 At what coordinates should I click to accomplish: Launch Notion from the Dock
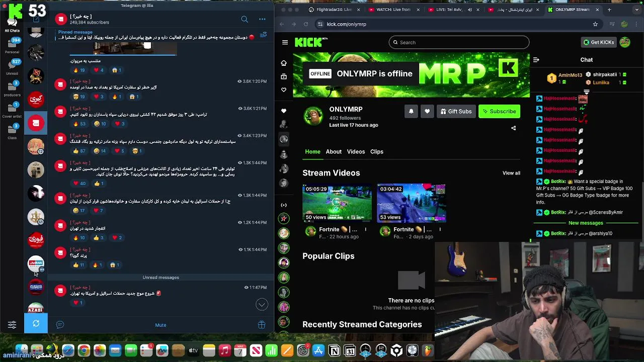[x=334, y=350]
